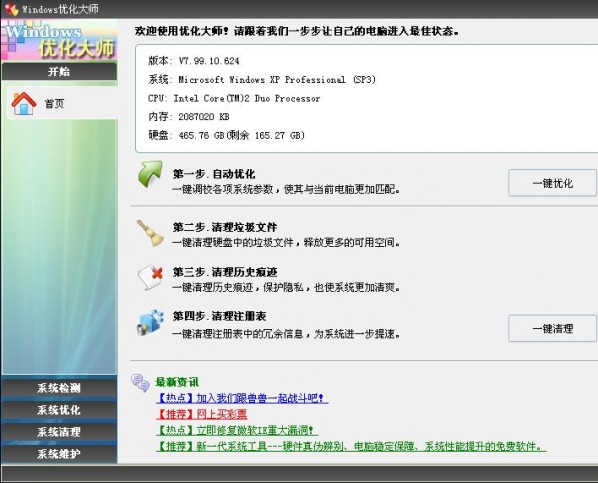598x483 pixels.
Task: Expand the 系统检测 sidebar section
Action: click(x=59, y=388)
